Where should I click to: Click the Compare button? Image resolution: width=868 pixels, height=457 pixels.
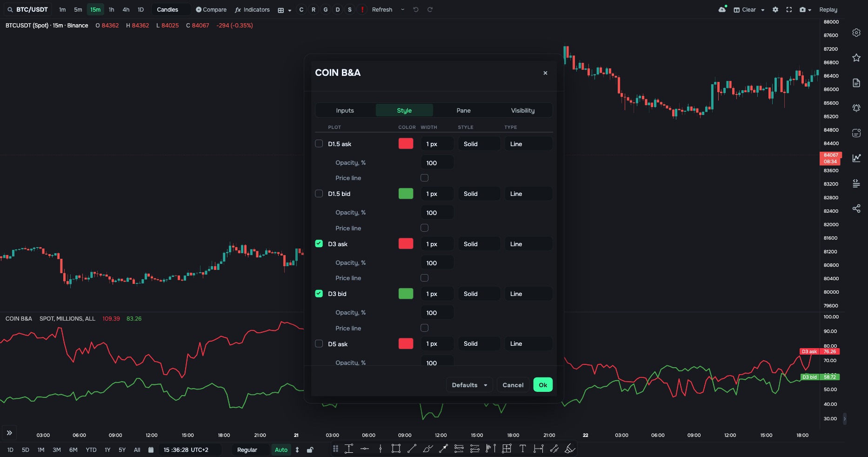coord(211,10)
